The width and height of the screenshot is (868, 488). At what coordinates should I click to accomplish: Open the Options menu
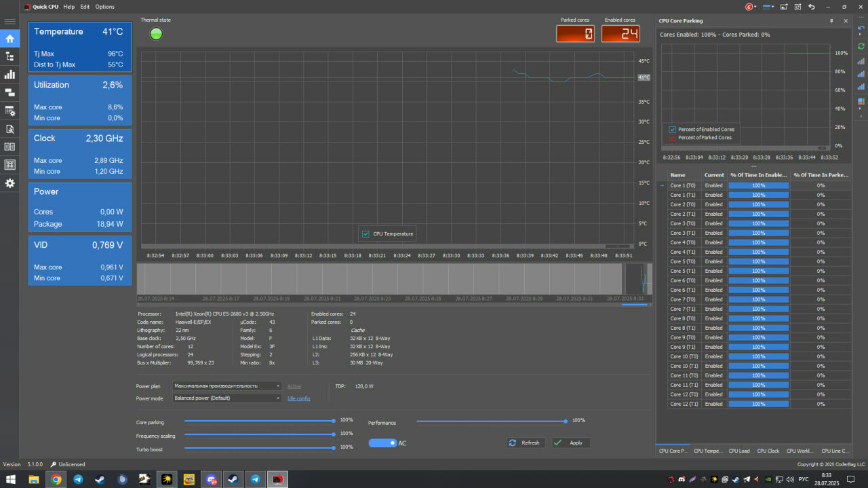tap(105, 7)
